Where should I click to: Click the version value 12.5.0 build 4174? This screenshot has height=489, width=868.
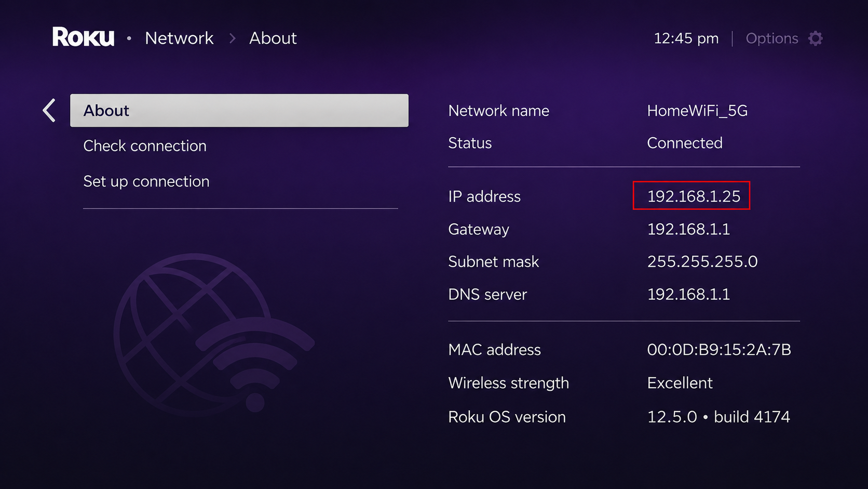tap(718, 417)
